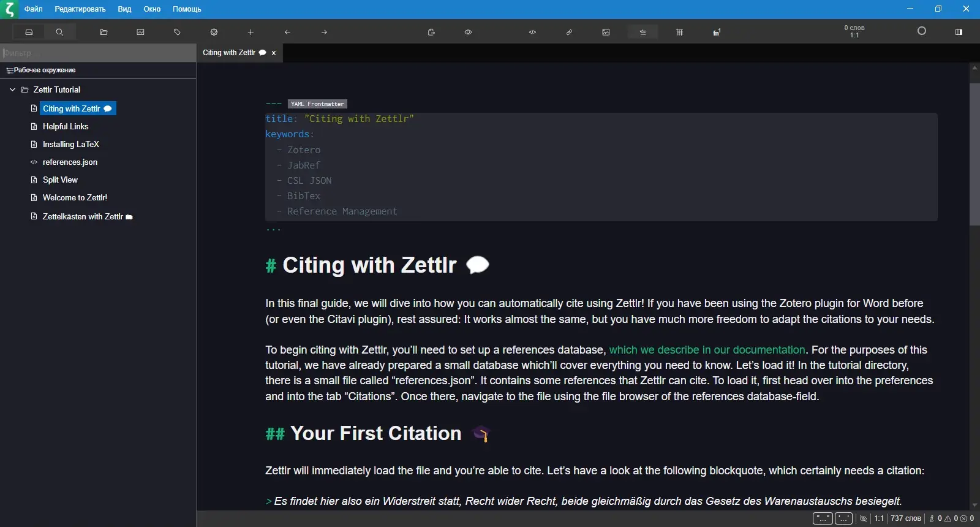Open single-quotes style selector in status bar
Screen dimensions: 980x527
843,518
